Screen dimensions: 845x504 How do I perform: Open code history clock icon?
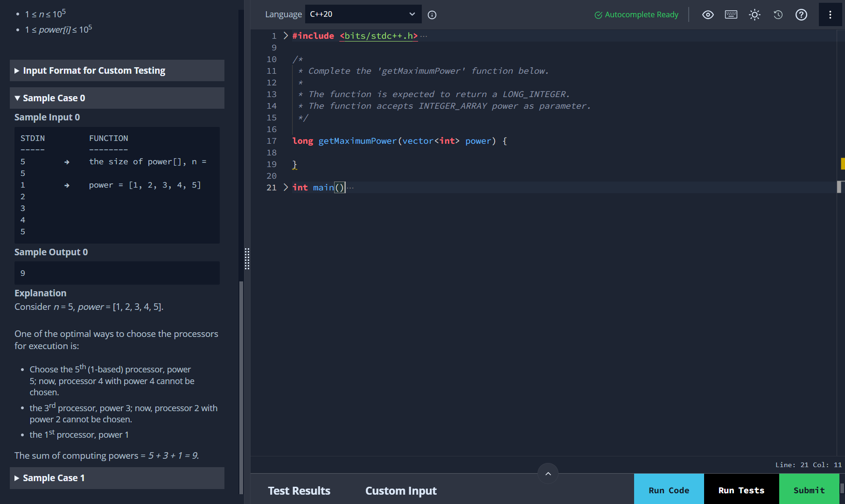point(778,15)
